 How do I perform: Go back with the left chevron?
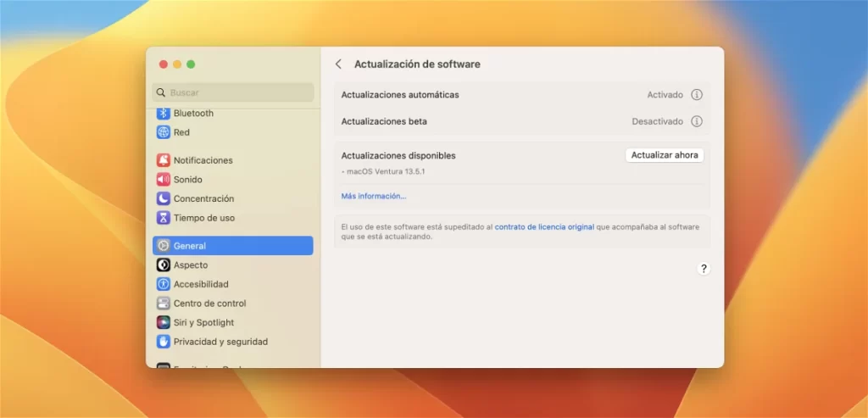338,64
